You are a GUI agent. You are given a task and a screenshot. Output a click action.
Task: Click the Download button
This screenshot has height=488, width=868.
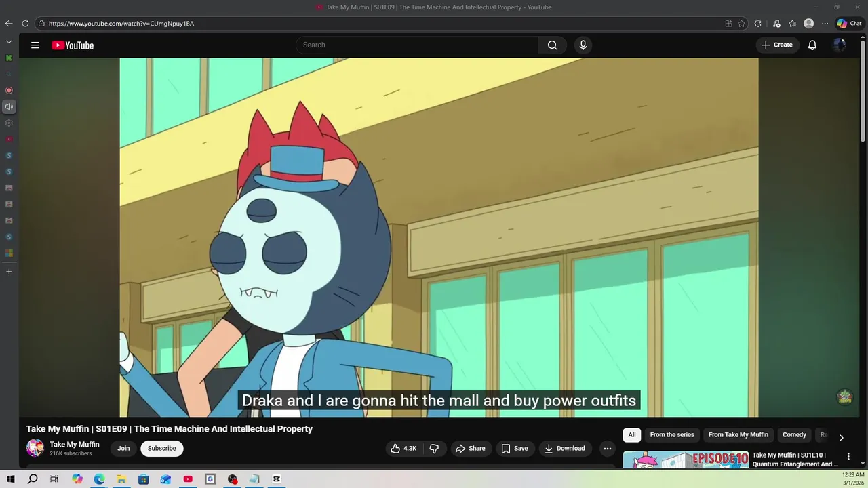(x=566, y=448)
